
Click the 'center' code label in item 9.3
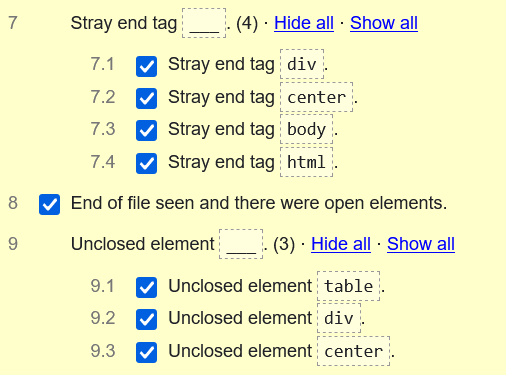click(353, 351)
